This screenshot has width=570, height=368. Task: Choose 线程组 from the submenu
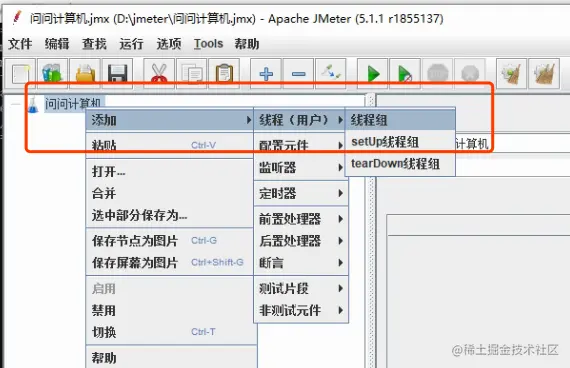[x=400, y=120]
